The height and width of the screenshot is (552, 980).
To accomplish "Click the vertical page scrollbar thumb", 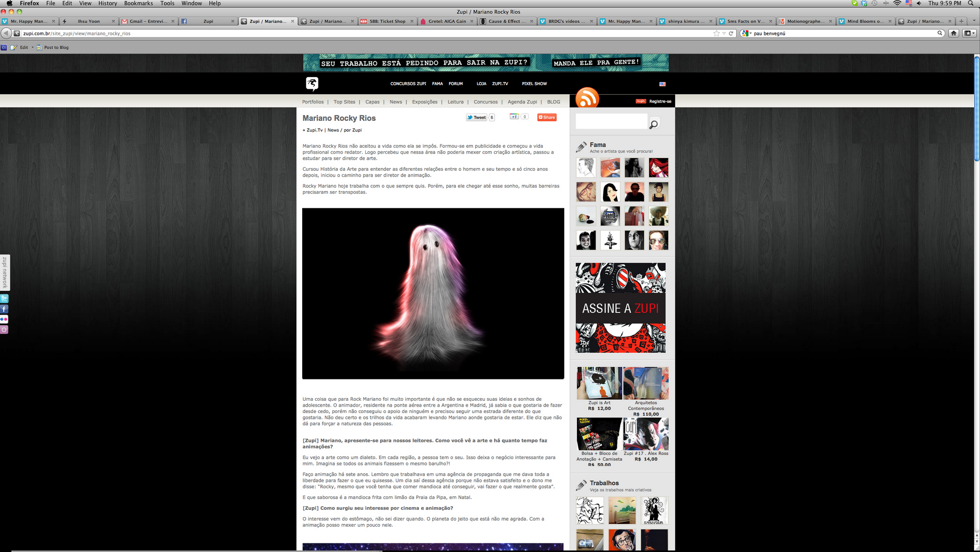I will point(976,109).
